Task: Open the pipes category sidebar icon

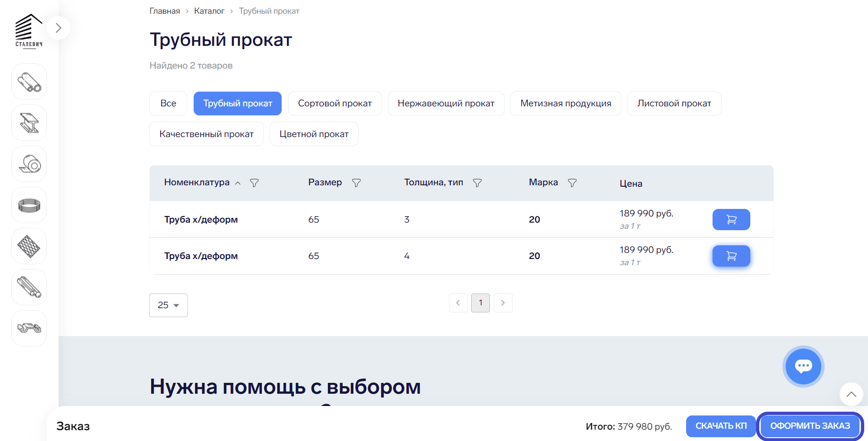Action: (x=29, y=82)
